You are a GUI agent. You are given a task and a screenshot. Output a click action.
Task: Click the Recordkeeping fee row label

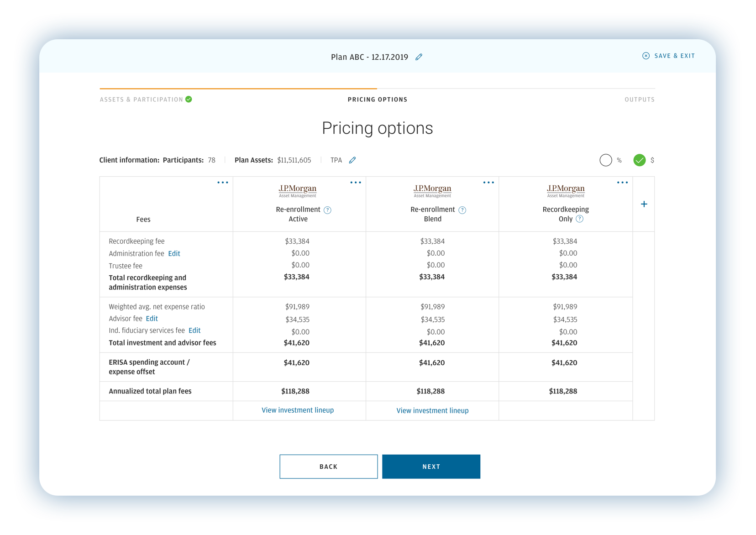[136, 241]
